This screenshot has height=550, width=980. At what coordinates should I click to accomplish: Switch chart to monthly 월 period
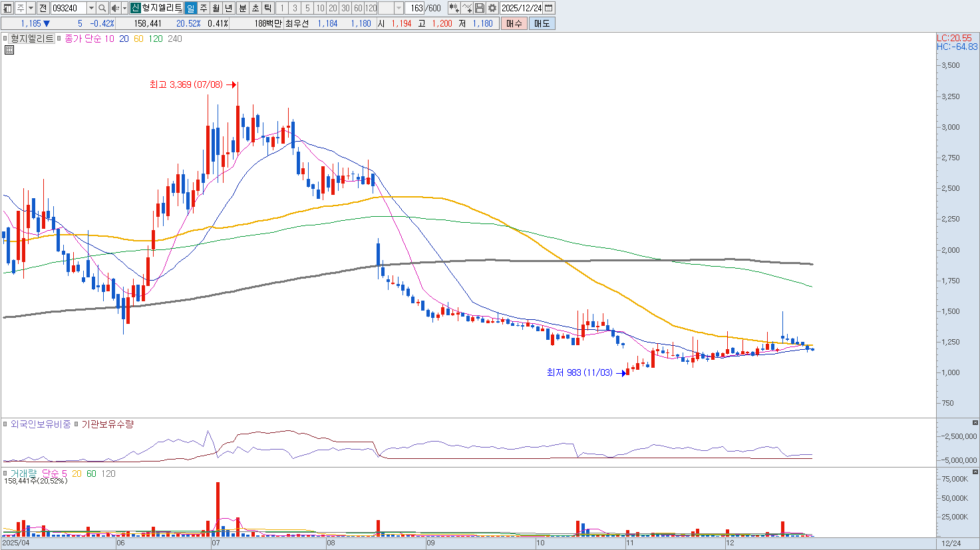(216, 8)
